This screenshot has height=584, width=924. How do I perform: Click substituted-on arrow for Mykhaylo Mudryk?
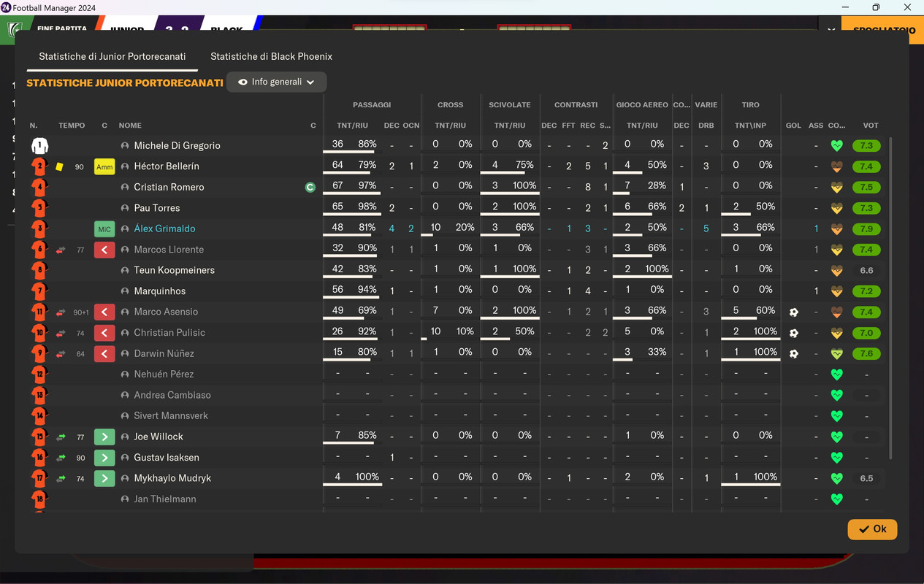[104, 478]
